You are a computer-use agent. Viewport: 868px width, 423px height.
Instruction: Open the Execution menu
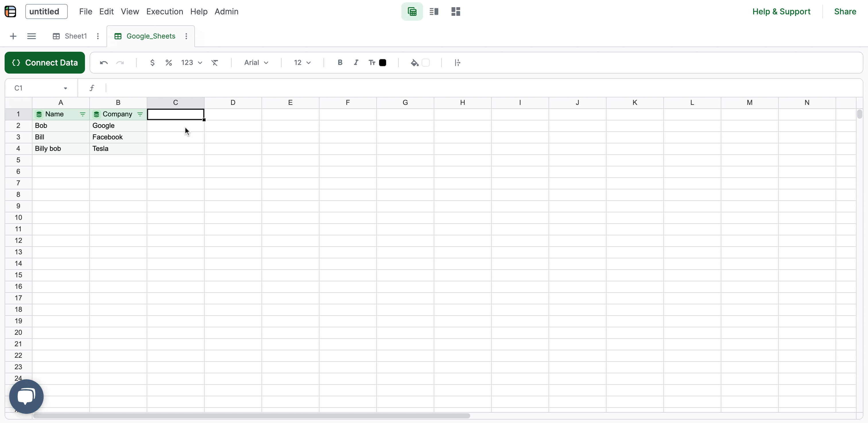(x=164, y=12)
